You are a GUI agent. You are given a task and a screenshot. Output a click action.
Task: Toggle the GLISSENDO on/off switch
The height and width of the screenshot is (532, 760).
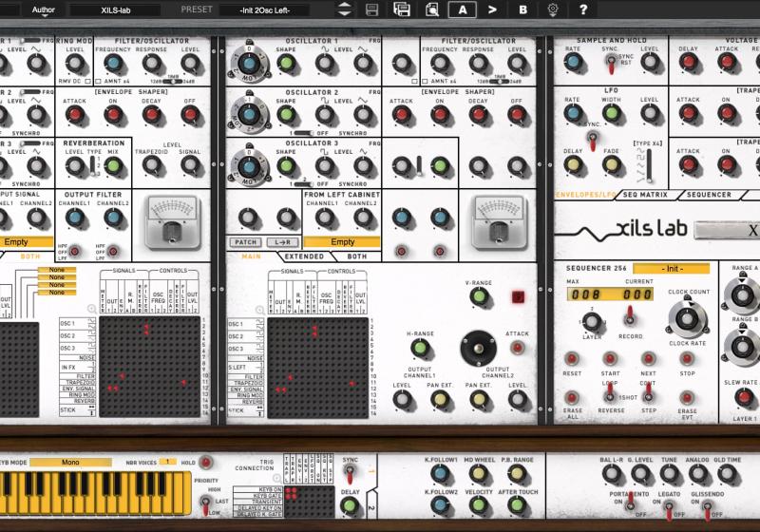707,509
